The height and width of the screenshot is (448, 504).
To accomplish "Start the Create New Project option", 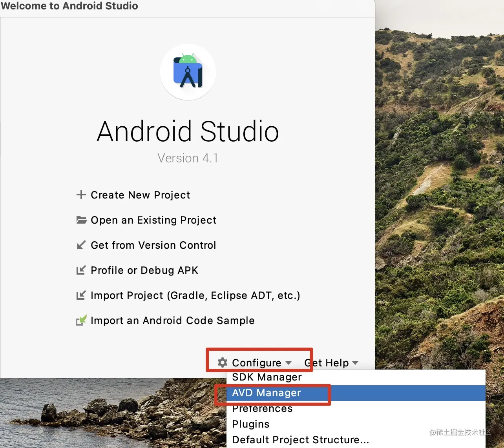I will tap(141, 195).
